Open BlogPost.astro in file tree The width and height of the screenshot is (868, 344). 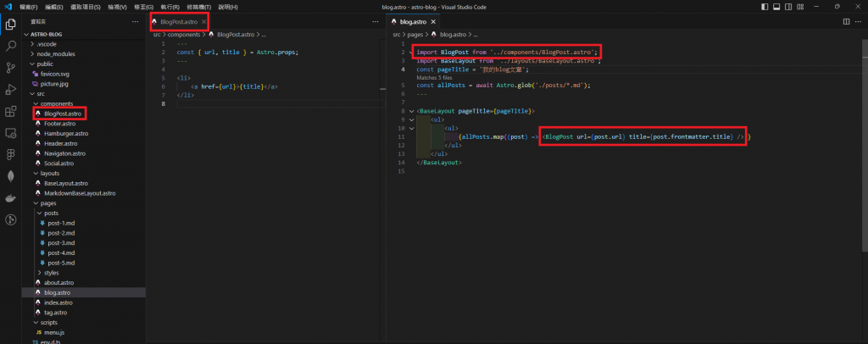point(63,114)
